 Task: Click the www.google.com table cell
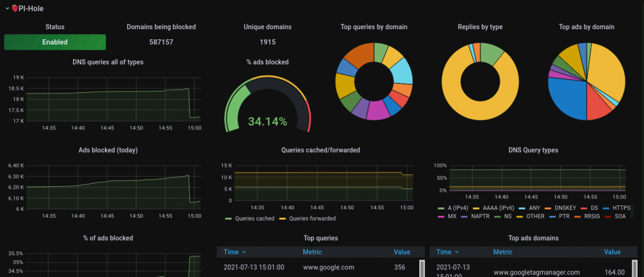click(x=328, y=267)
